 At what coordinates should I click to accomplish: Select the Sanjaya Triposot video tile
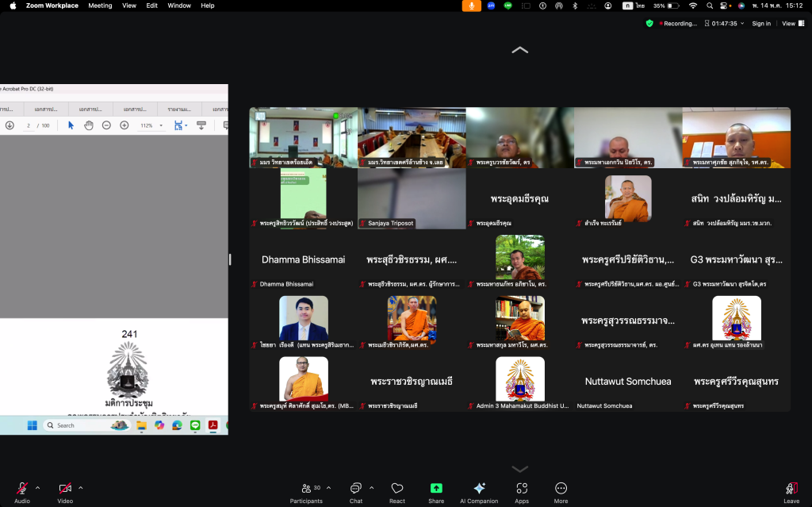(x=412, y=198)
